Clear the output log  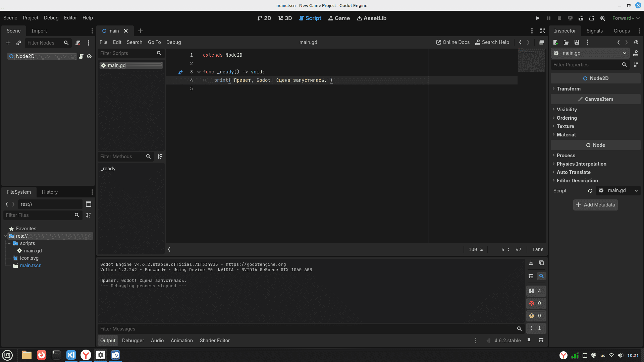[531, 263]
